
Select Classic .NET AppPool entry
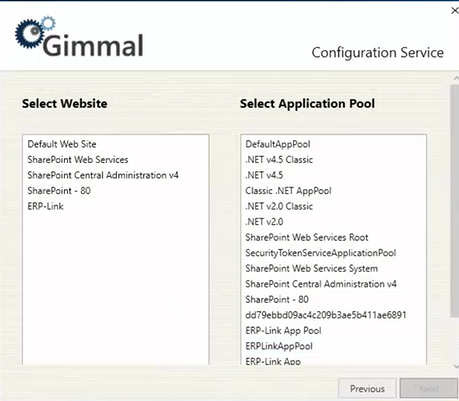point(288,191)
